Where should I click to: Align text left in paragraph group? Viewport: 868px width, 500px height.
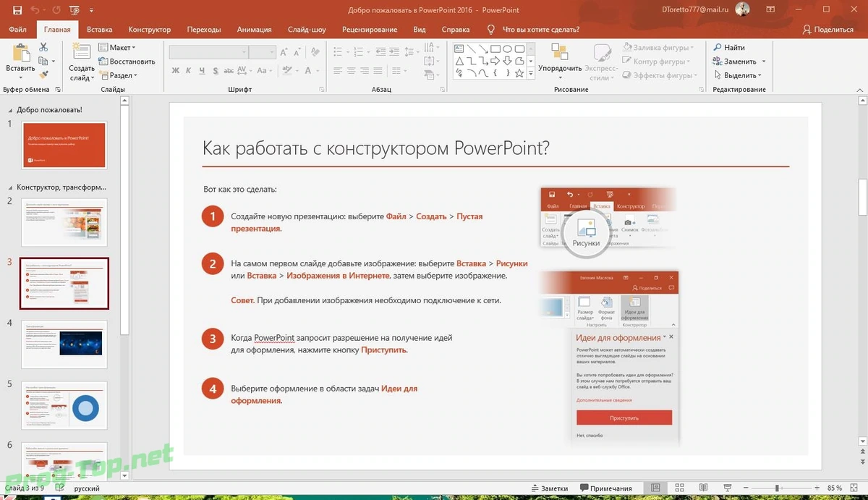[x=336, y=71]
